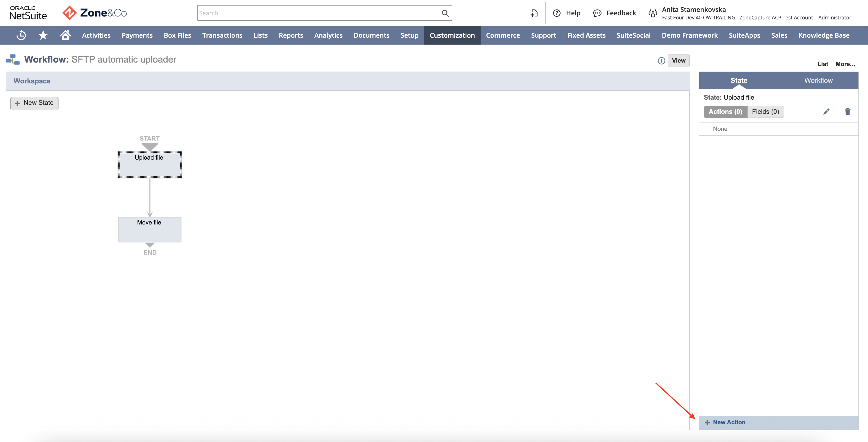Screen dimensions: 868x442
Task: Click the 'SFTP automatic uploader' workflow title
Action: [124, 59]
